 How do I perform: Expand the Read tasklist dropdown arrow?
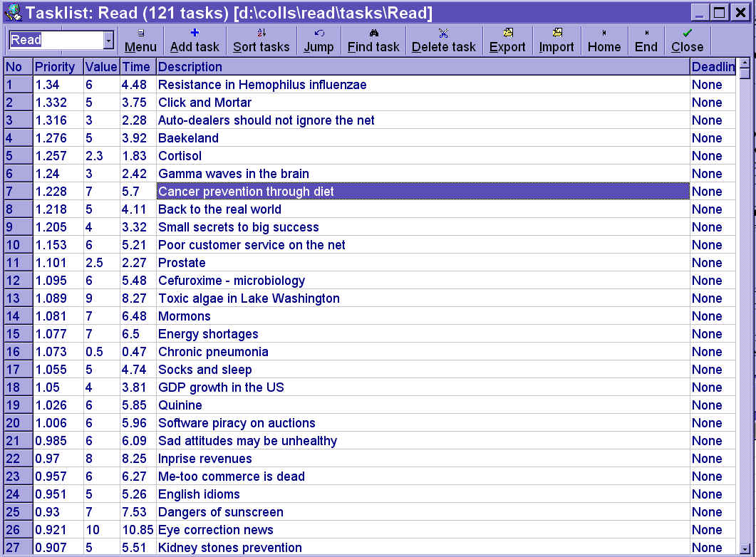(108, 40)
